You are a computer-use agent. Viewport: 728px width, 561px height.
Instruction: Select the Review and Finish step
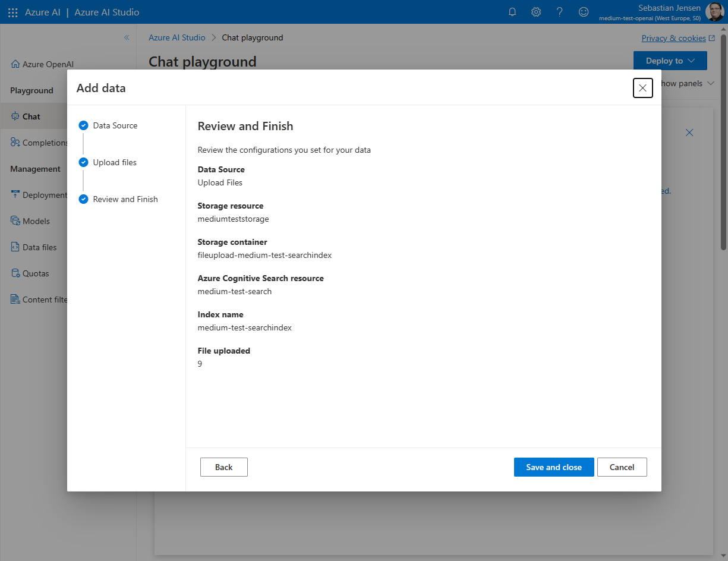click(x=125, y=199)
